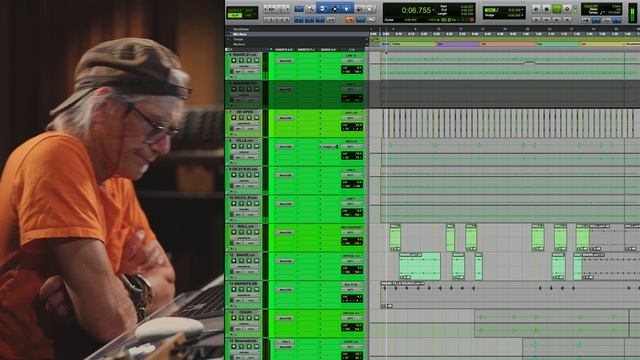Open input path selector of SNARE.01 track
The height and width of the screenshot is (360, 640).
351,55
